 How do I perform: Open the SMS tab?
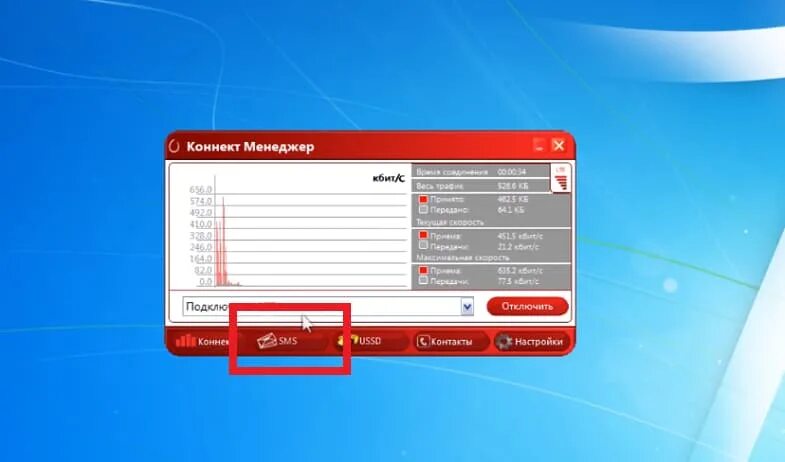tap(286, 341)
